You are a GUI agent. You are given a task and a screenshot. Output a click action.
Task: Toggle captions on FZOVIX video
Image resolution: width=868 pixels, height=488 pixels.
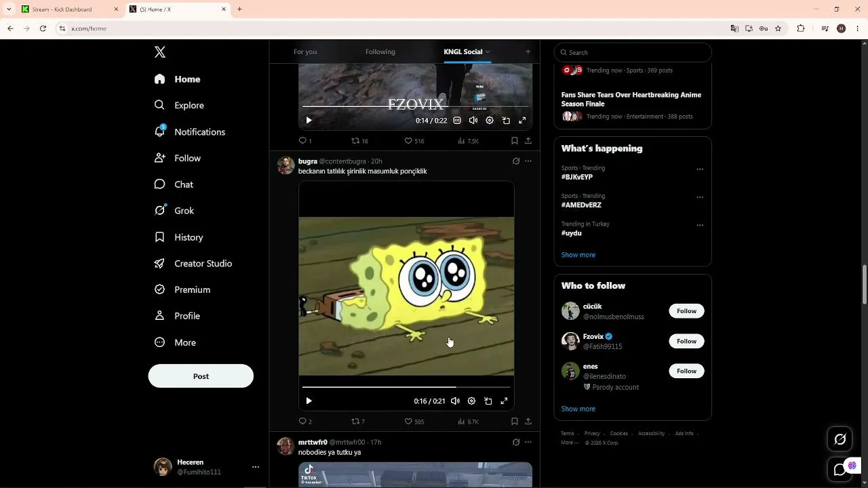coord(457,121)
